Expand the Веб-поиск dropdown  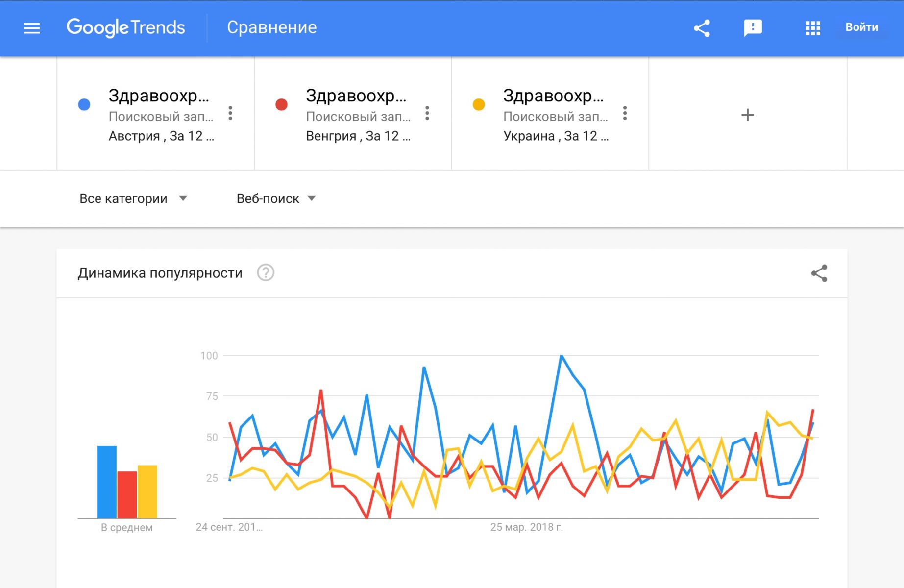(276, 198)
